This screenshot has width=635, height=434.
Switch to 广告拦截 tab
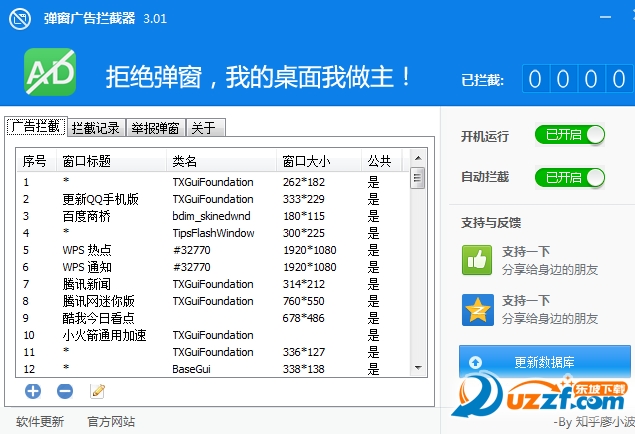pos(36,127)
